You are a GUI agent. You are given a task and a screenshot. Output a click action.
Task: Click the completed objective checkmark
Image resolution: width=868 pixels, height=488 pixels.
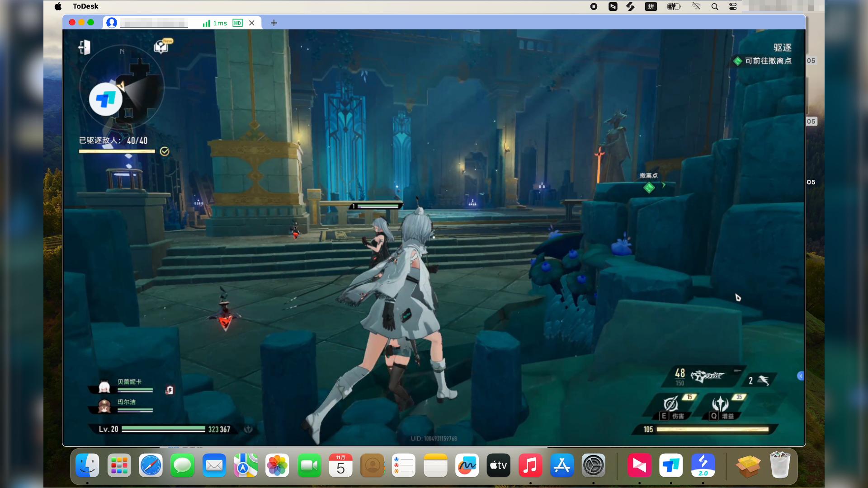(165, 151)
